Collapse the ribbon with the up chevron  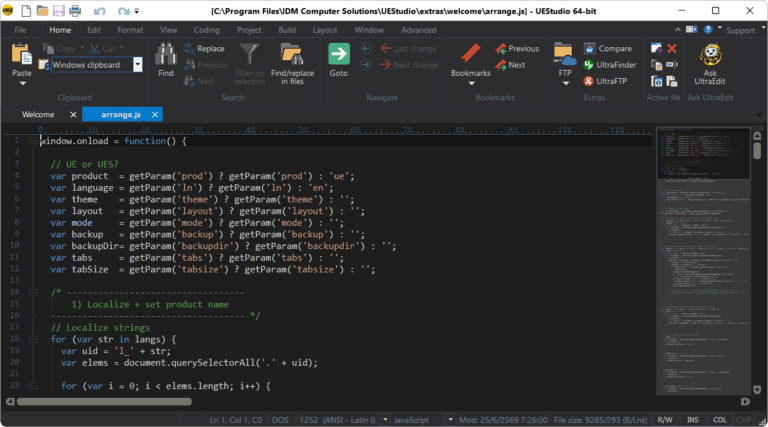tap(677, 30)
